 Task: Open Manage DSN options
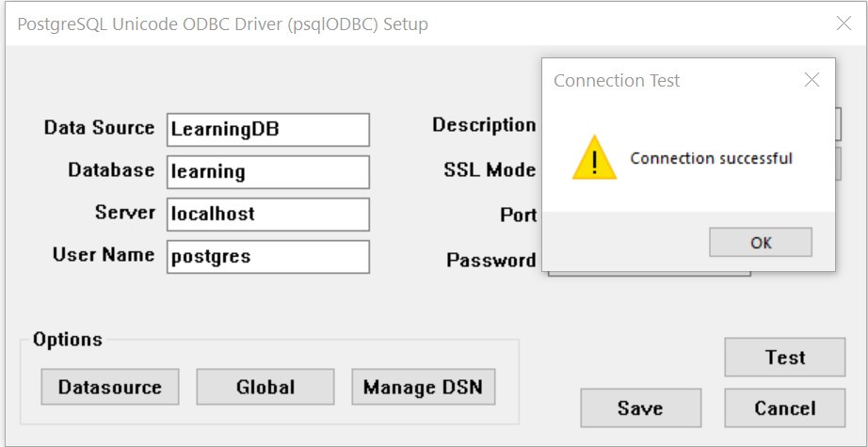pyautogui.click(x=424, y=387)
